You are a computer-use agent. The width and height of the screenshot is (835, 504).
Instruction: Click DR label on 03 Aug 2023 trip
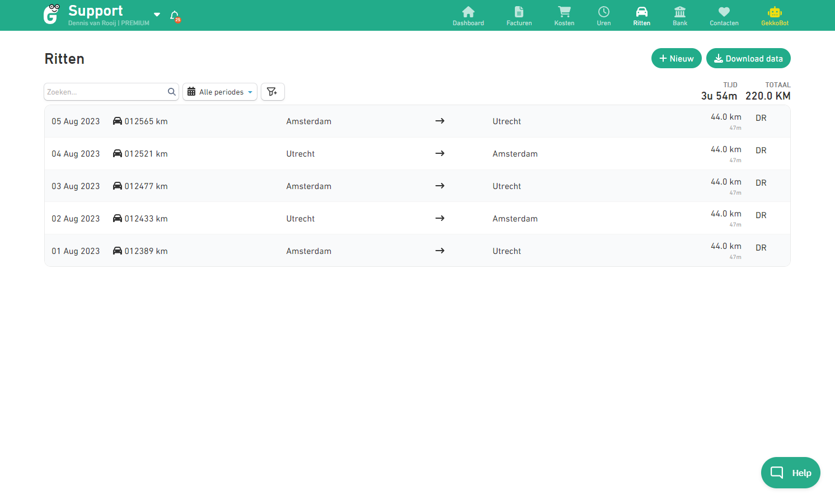[761, 183]
